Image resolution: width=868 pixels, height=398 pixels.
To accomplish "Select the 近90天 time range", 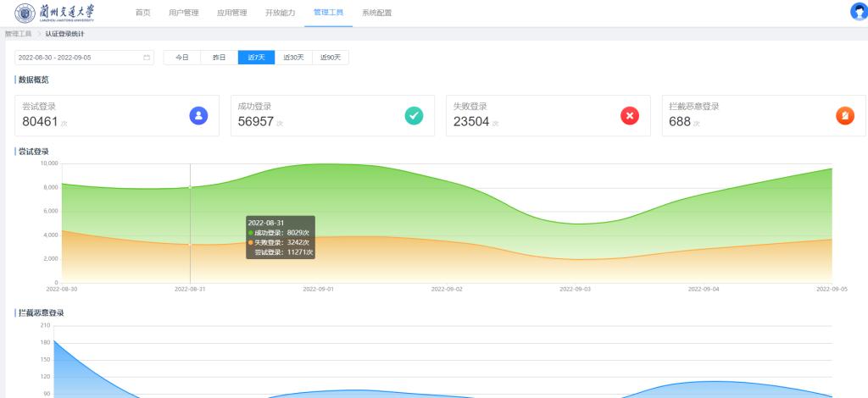I will (x=331, y=58).
